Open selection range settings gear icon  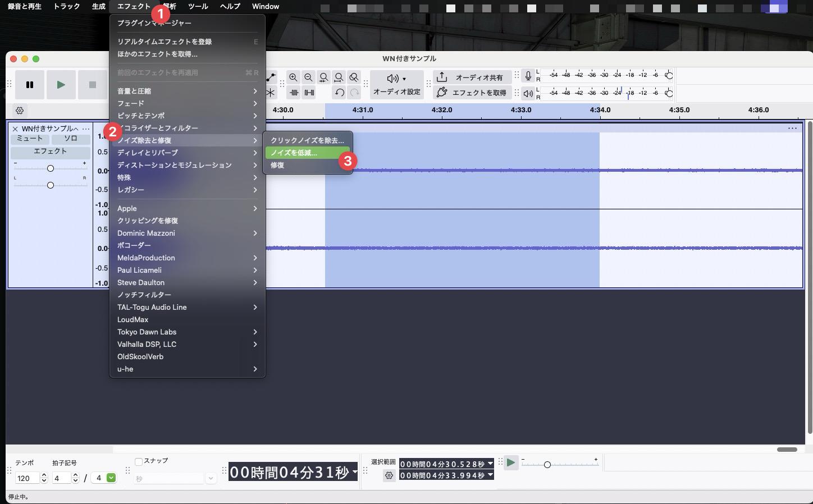click(x=389, y=475)
